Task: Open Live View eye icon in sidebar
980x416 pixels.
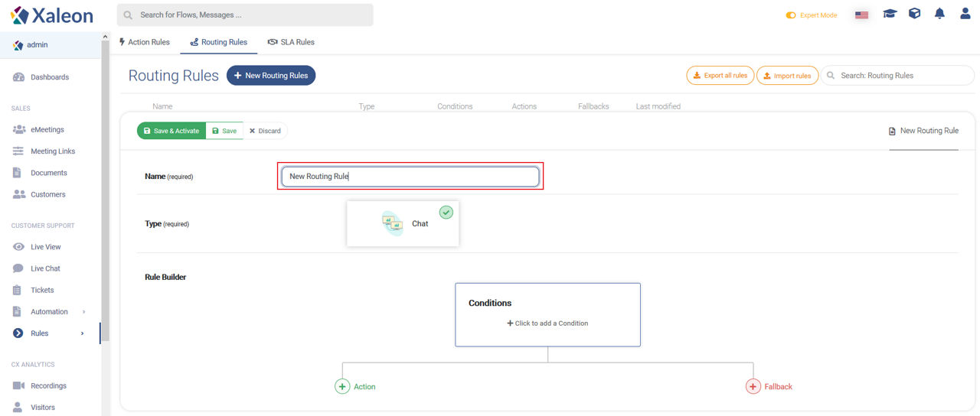Action: point(18,247)
